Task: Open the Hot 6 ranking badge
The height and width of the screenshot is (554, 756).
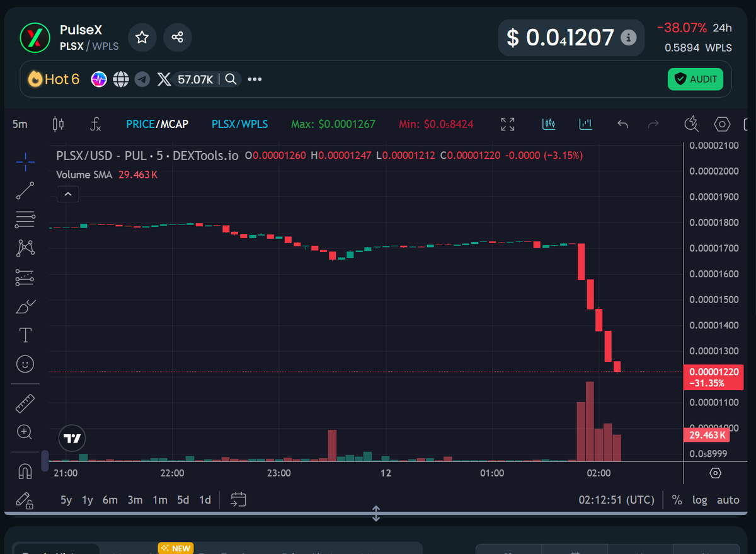Action: pos(54,79)
